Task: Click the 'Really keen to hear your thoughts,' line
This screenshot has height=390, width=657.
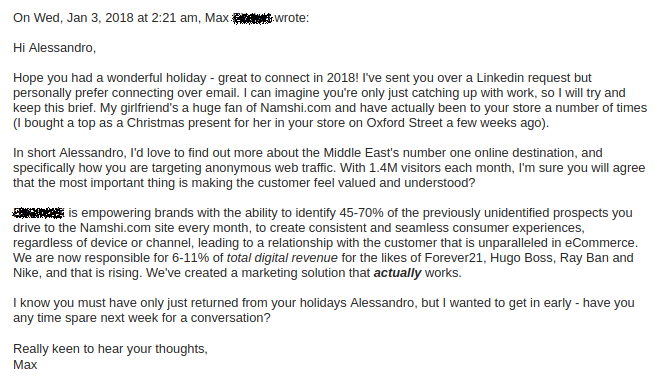Action: pos(110,349)
